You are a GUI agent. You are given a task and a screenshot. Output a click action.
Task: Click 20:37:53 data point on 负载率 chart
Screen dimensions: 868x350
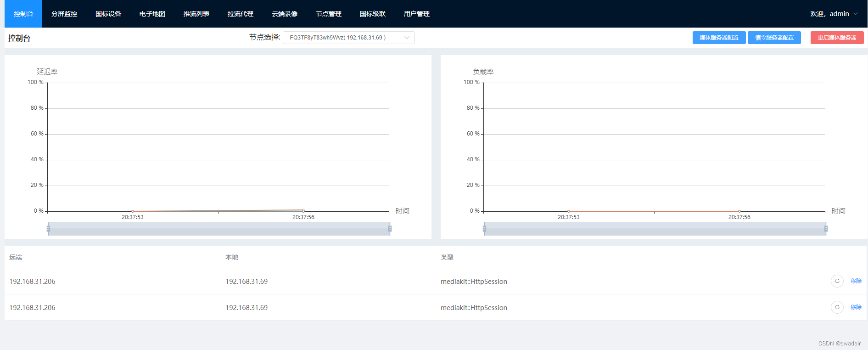pyautogui.click(x=569, y=211)
